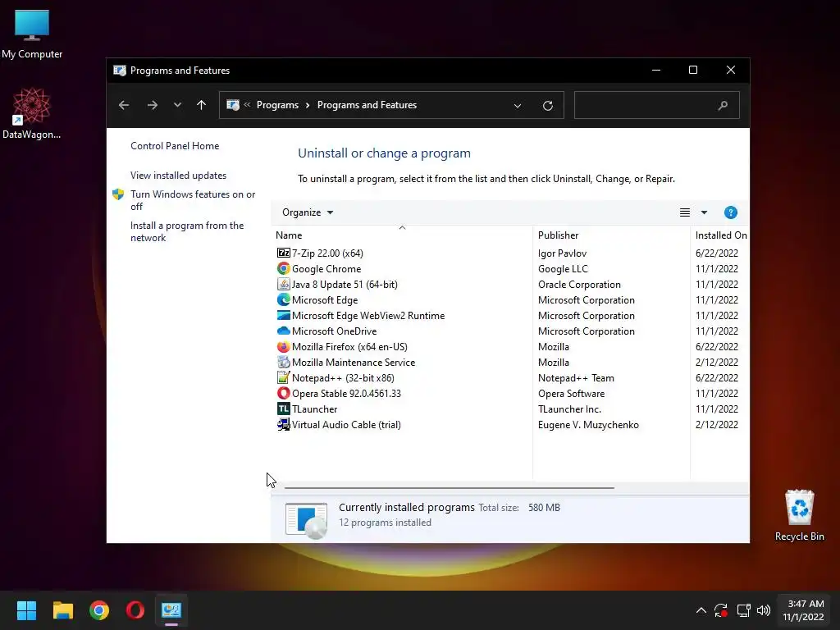
Task: Click the TLauncher Inc. publisher cell
Action: (569, 409)
